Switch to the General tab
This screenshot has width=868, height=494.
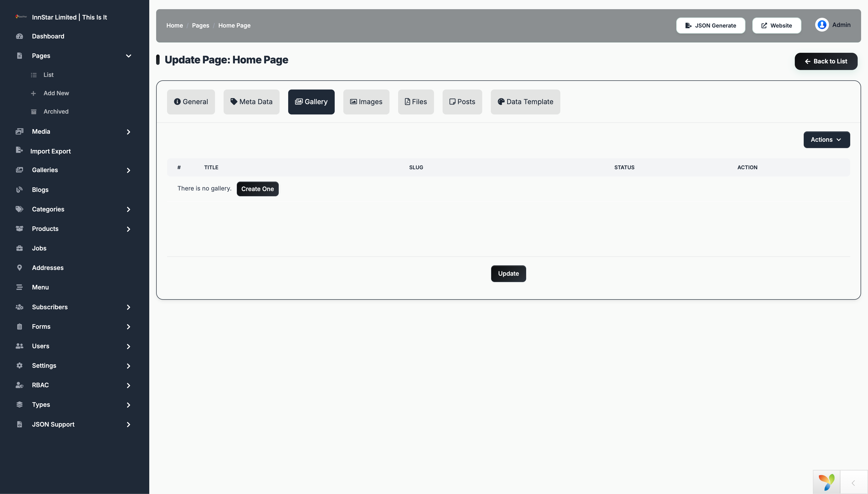[191, 102]
